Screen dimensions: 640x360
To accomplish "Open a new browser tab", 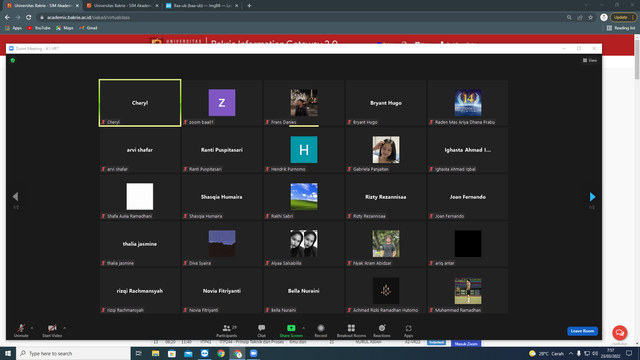I will [249, 6].
